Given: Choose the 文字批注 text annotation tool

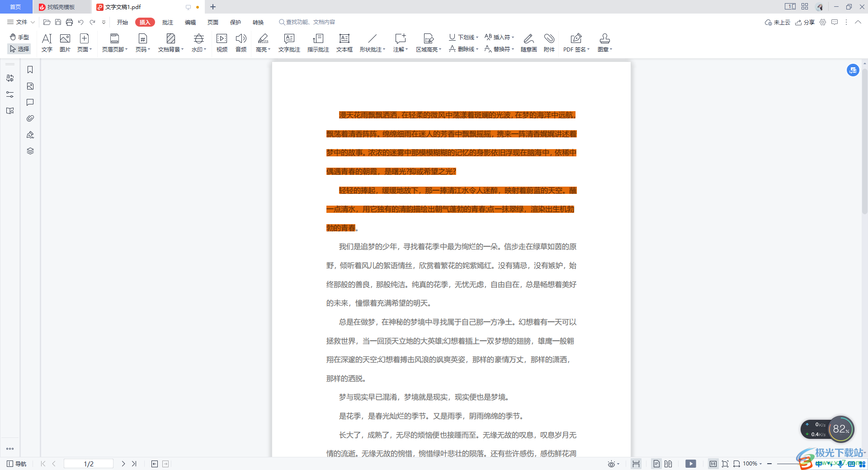Looking at the screenshot, I should point(289,43).
